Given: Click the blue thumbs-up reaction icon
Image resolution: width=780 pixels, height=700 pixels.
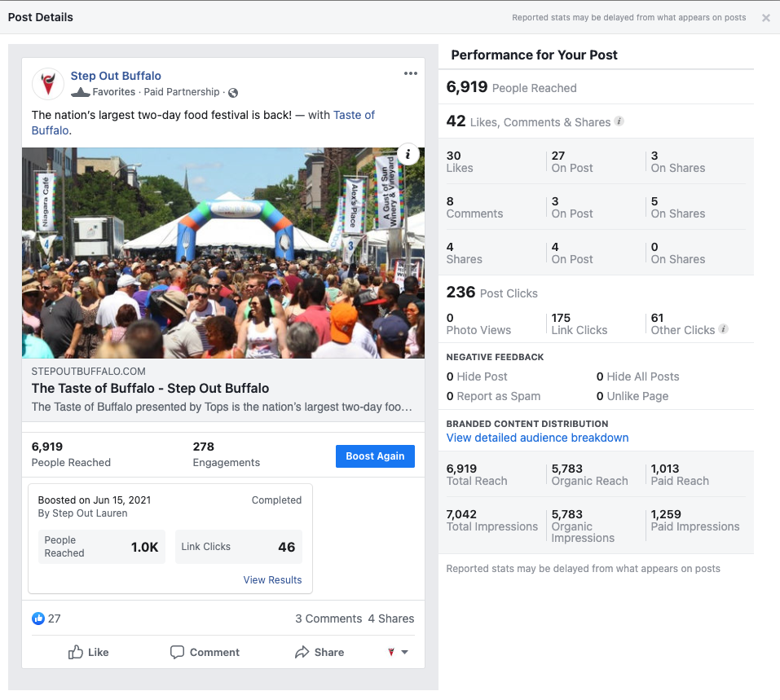Looking at the screenshot, I should [37, 619].
